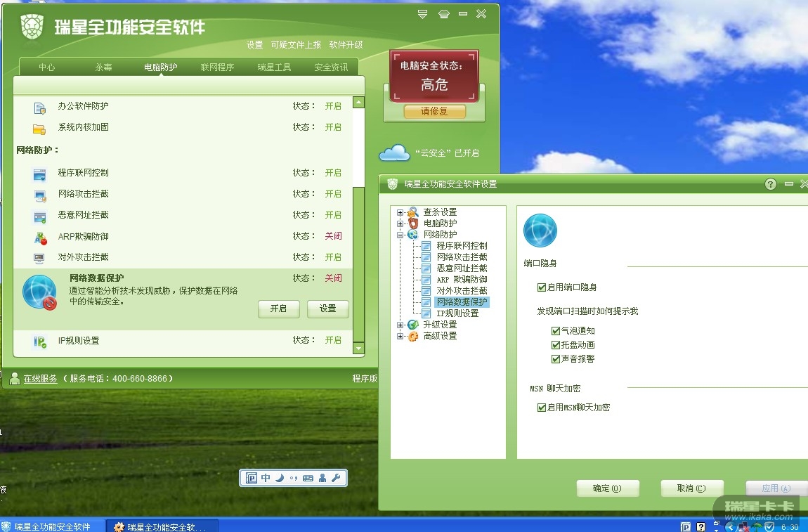The width and height of the screenshot is (808, 532).
Task: Select 对外攻击拦截 in settings tree
Action: coord(462,291)
